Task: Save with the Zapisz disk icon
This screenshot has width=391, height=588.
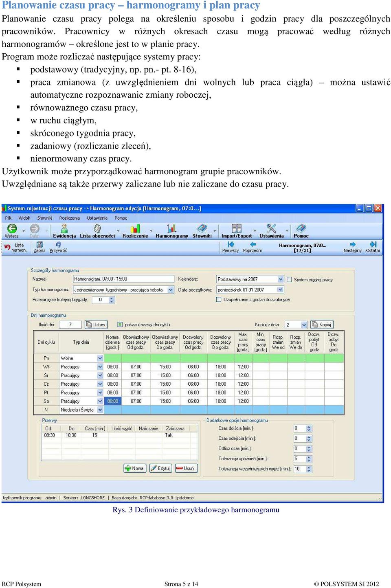Action: point(40,245)
